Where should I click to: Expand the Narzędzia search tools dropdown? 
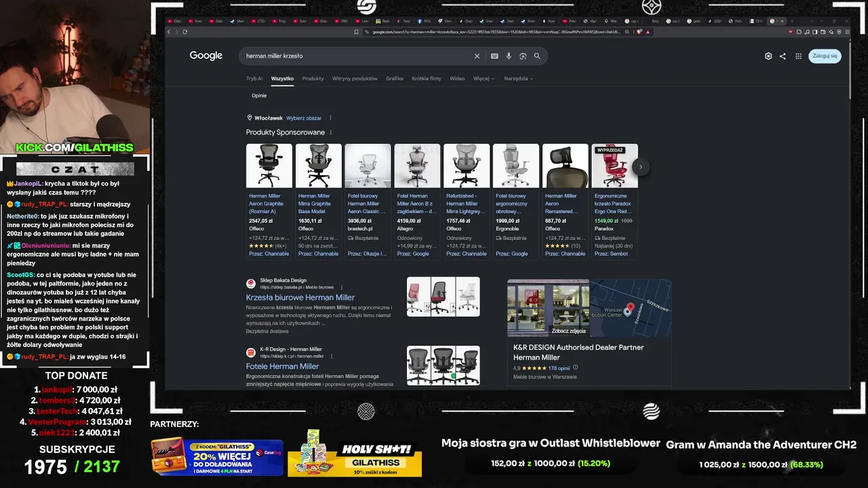point(518,79)
